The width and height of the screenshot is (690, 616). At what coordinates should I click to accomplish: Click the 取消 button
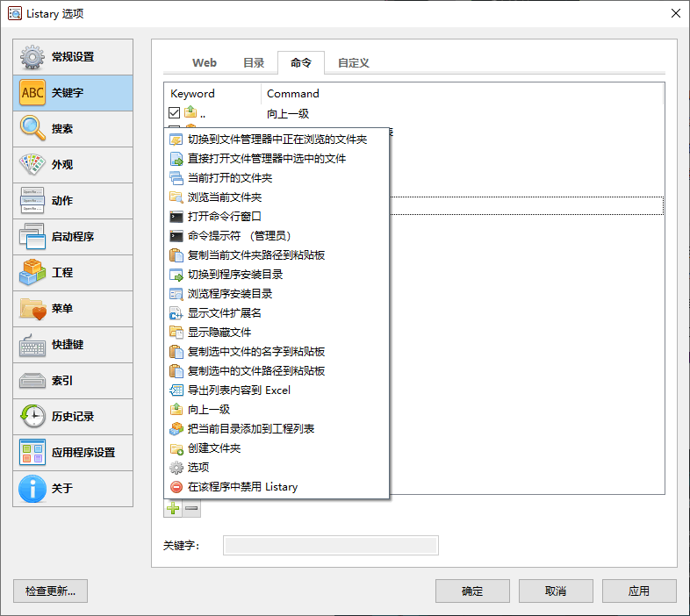click(556, 591)
